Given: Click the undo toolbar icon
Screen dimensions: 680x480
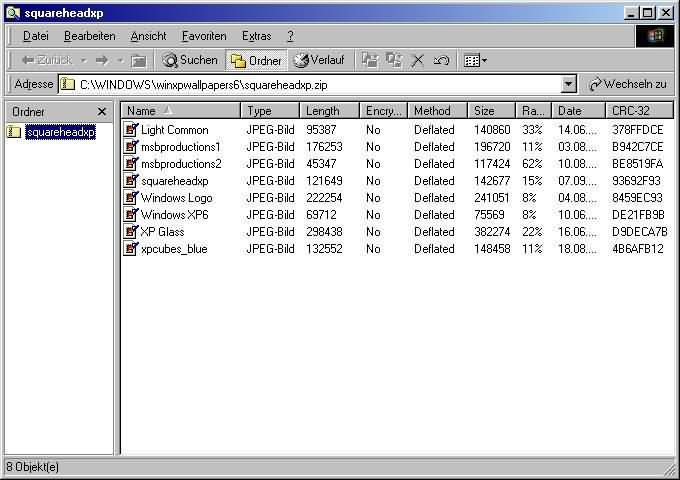Looking at the screenshot, I should [x=441, y=60].
